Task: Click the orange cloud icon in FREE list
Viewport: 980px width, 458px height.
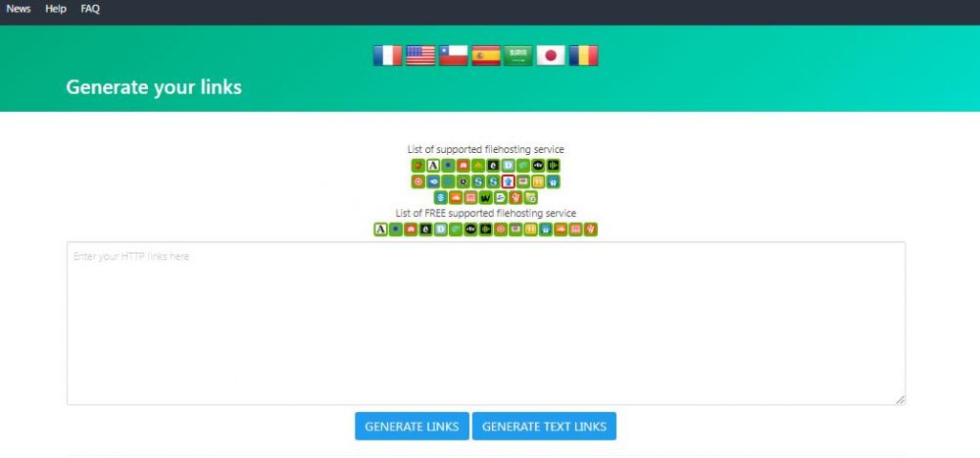Action: pyautogui.click(x=561, y=229)
